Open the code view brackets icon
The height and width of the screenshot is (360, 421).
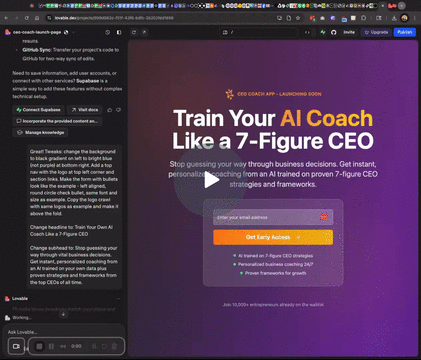click(x=307, y=32)
